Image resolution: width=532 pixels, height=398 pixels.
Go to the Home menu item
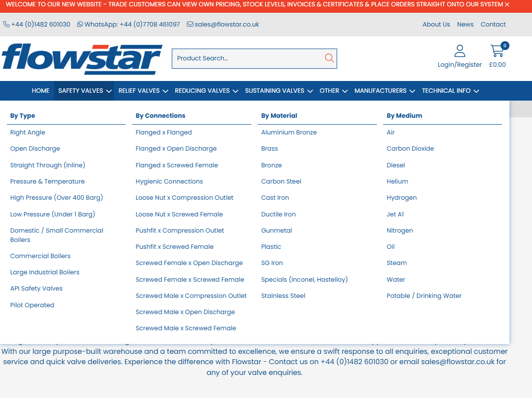tap(41, 91)
